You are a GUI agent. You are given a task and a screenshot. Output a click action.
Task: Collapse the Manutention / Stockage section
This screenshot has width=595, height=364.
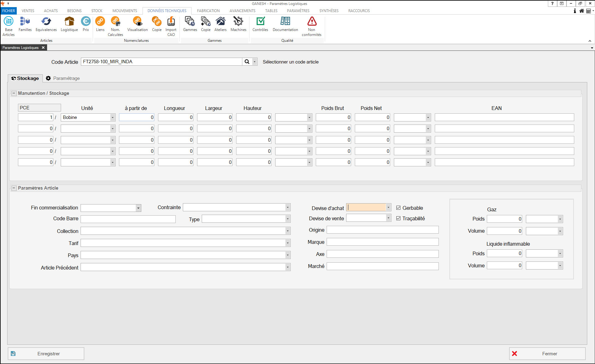[14, 93]
